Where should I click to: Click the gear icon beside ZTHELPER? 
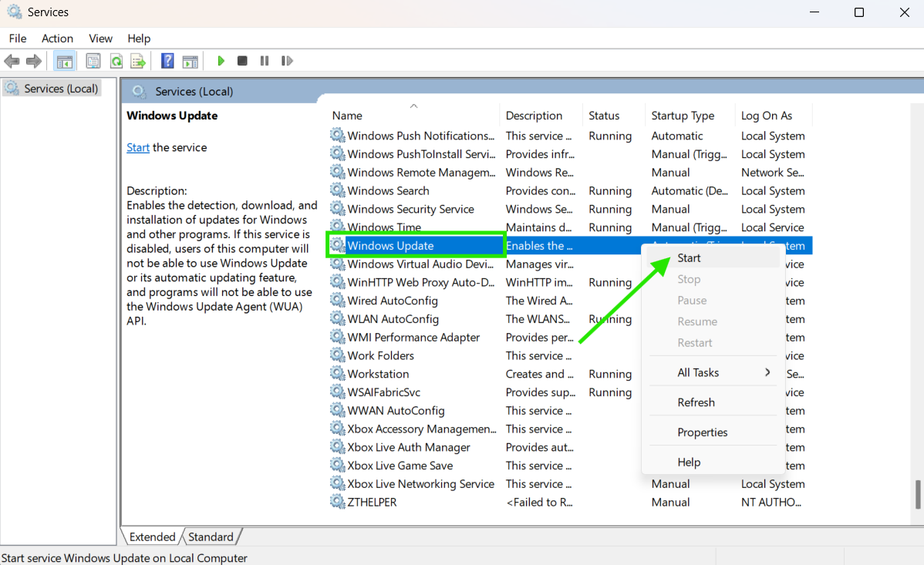click(337, 502)
